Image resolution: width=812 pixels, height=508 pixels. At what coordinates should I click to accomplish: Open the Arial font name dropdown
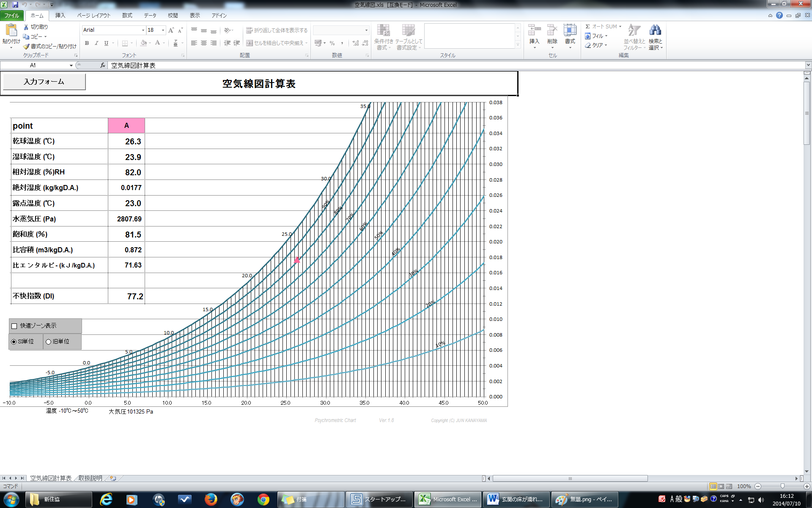tap(143, 30)
